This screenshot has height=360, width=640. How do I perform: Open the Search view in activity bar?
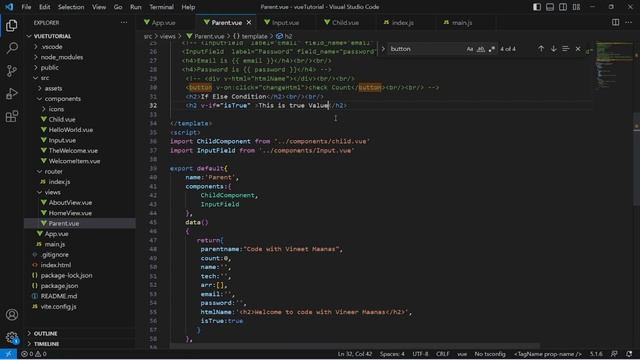click(x=11, y=48)
